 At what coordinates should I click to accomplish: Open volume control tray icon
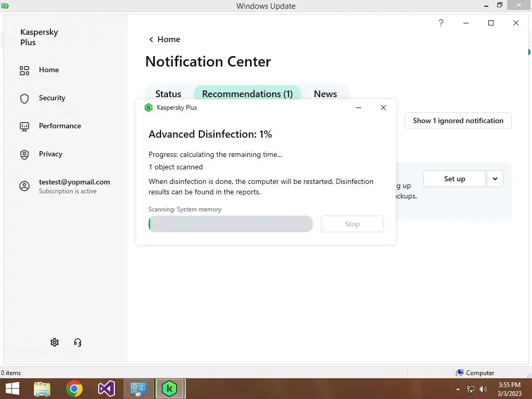pos(483,389)
